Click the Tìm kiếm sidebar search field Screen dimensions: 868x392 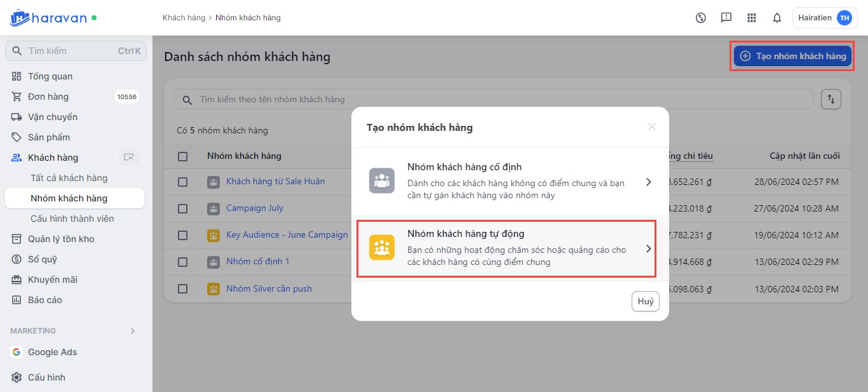click(x=76, y=51)
